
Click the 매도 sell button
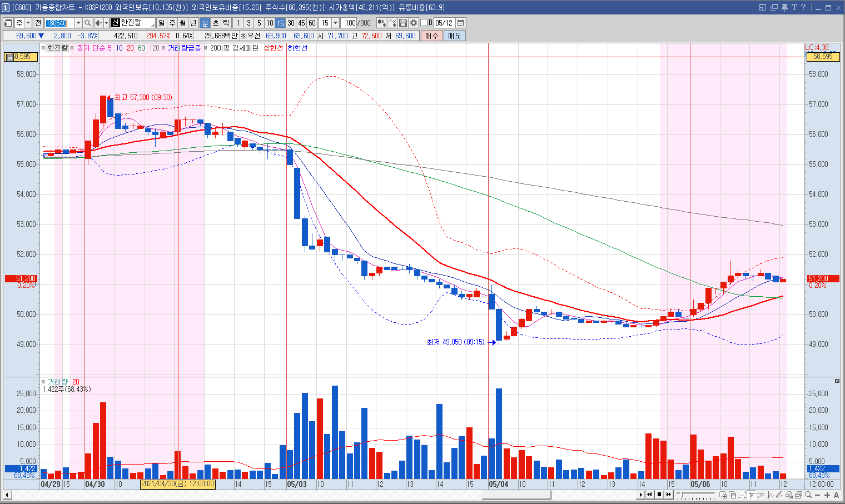tap(454, 36)
